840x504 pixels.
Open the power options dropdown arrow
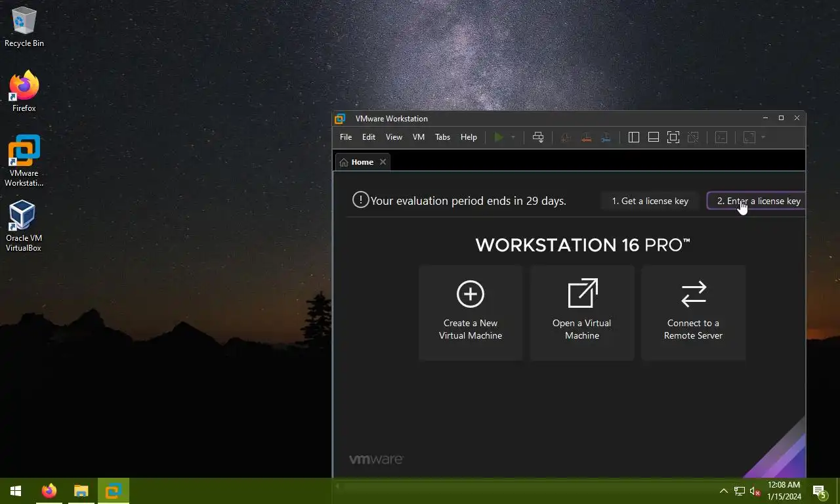513,137
